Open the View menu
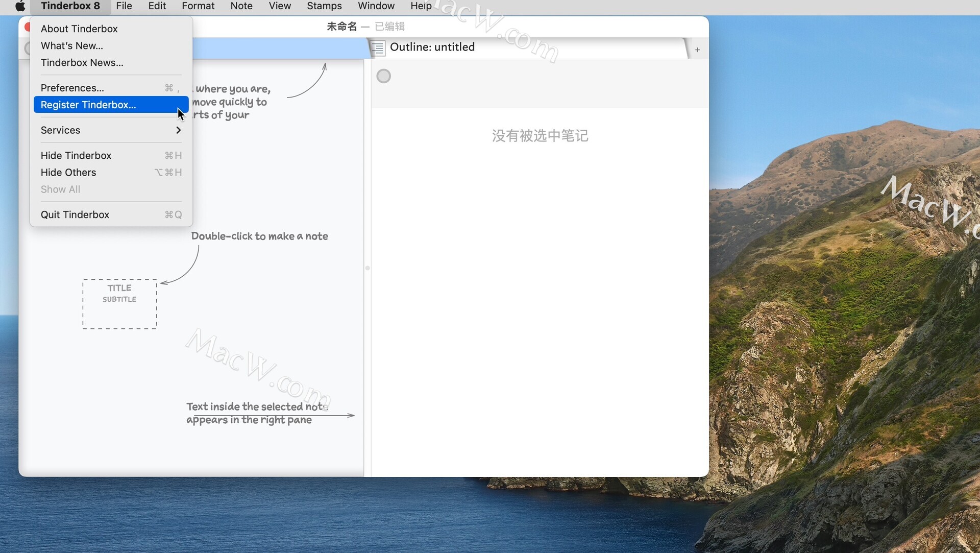 280,6
